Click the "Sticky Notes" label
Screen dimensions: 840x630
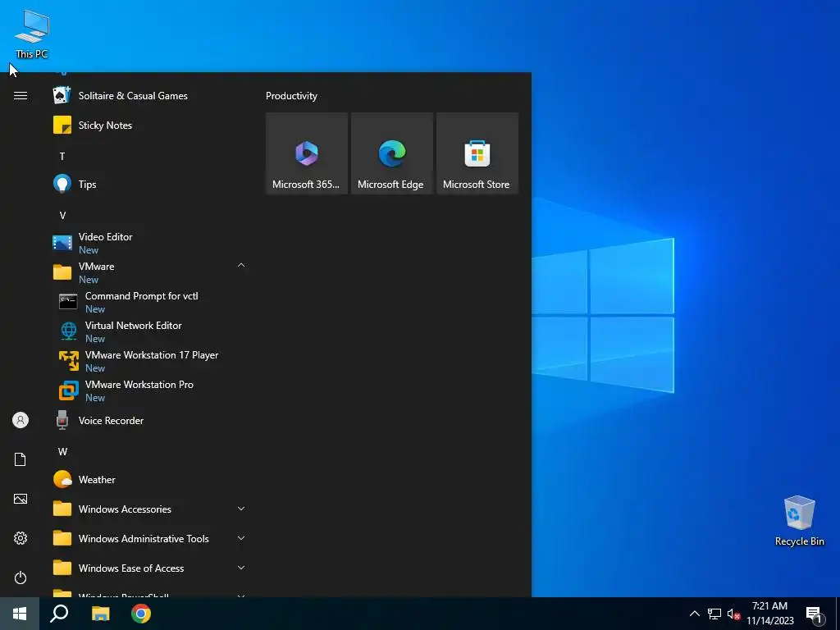point(105,126)
